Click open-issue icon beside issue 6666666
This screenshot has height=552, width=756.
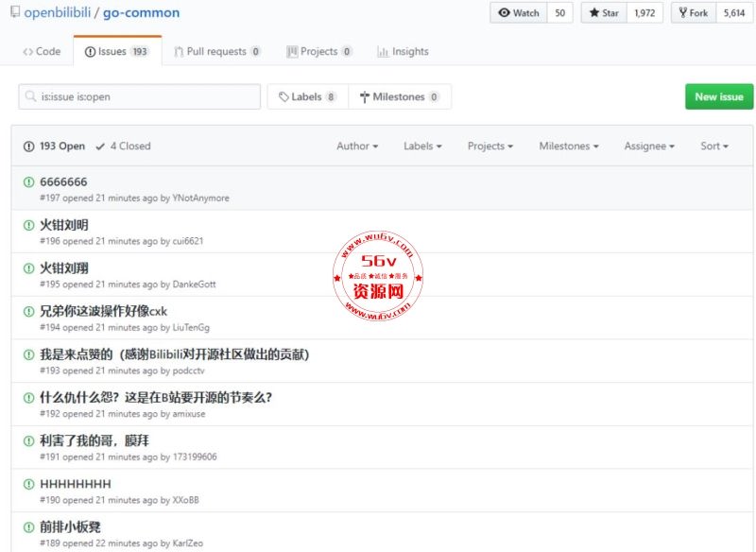click(28, 181)
